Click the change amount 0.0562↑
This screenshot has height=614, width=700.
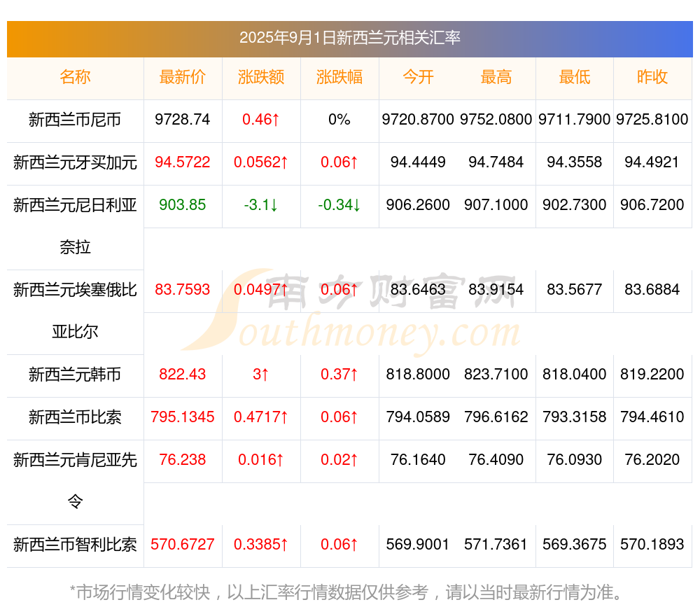[x=261, y=162]
